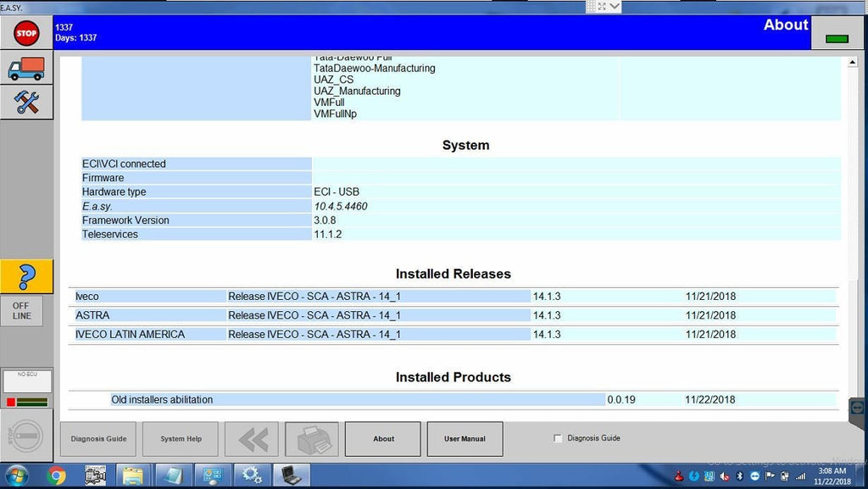Open System Help
The image size is (868, 489).
181,439
